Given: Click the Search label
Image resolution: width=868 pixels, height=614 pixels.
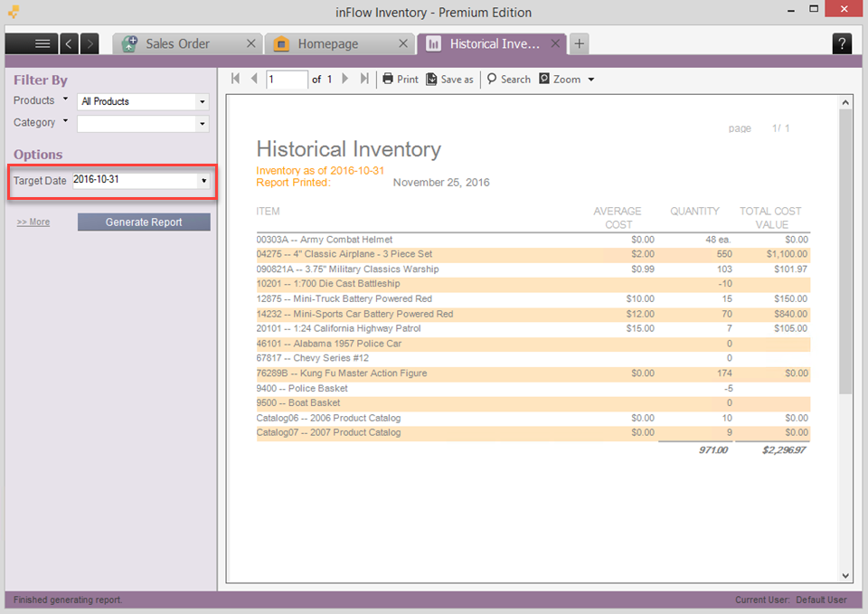Looking at the screenshot, I should (x=516, y=80).
